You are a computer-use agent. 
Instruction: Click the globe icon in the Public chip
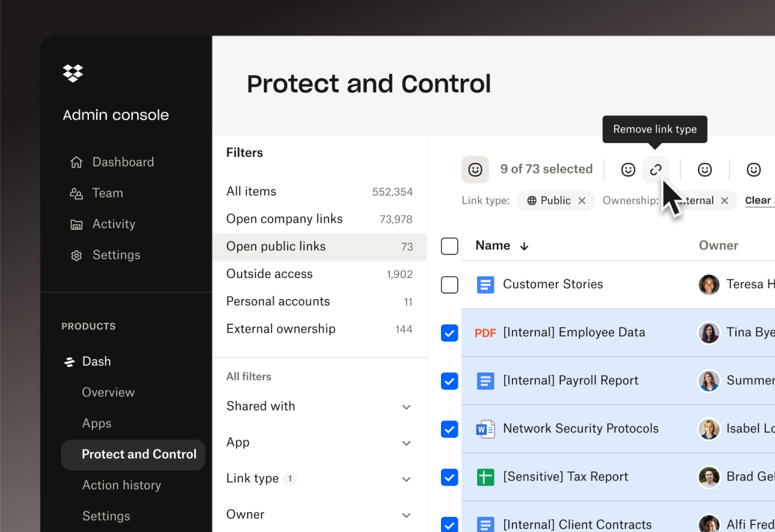532,201
